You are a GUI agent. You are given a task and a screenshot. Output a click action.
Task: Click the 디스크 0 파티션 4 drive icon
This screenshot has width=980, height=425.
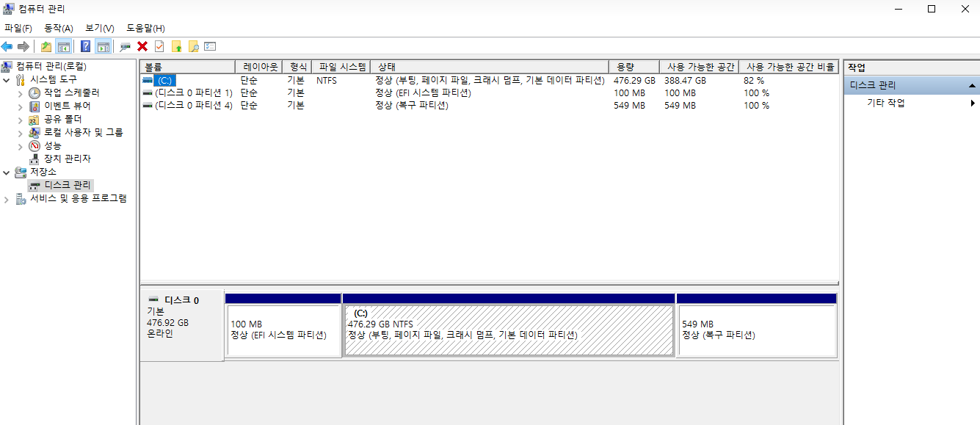click(148, 105)
